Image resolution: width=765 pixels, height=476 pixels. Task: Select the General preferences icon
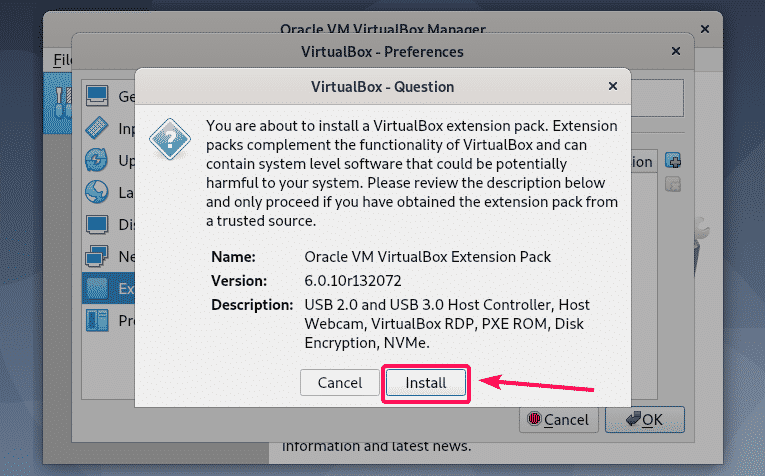click(97, 96)
